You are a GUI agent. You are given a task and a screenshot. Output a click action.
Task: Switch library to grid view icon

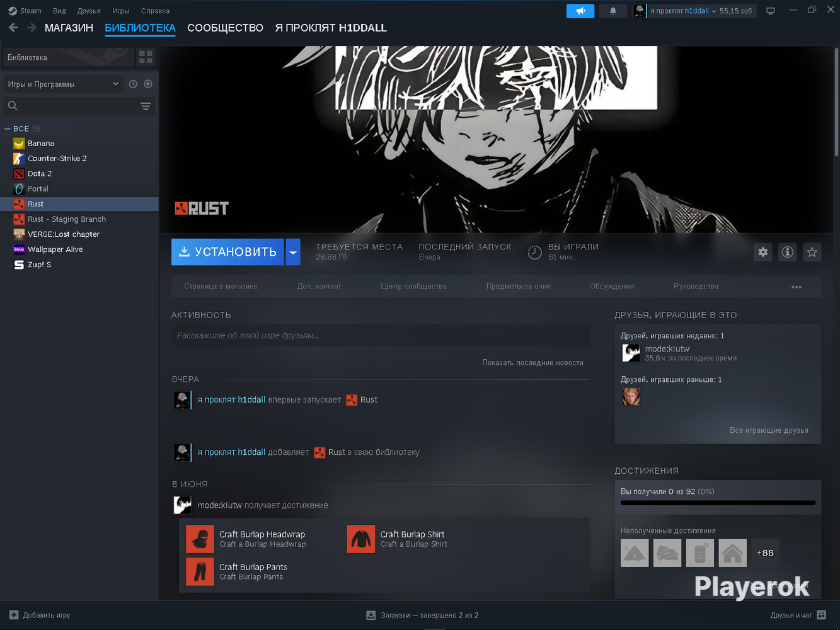click(146, 57)
